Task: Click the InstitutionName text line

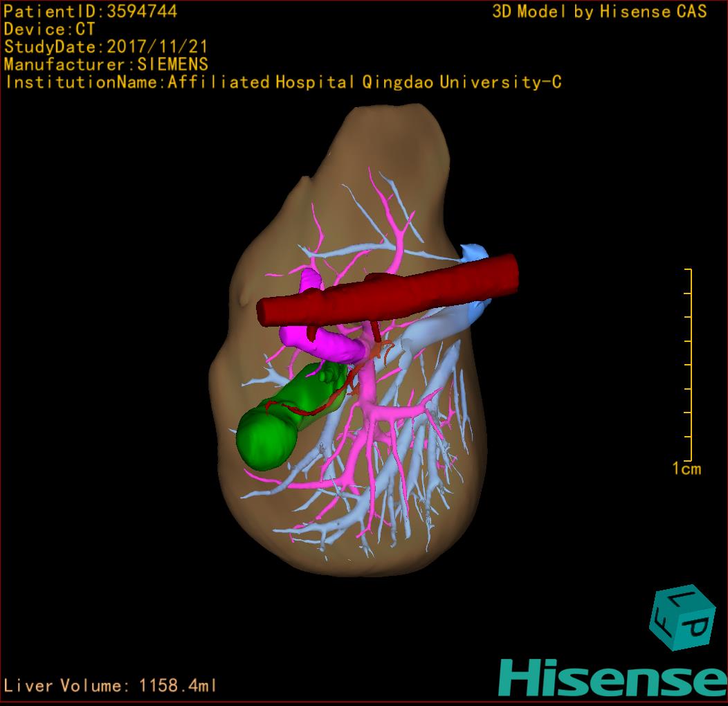Action: (x=283, y=82)
